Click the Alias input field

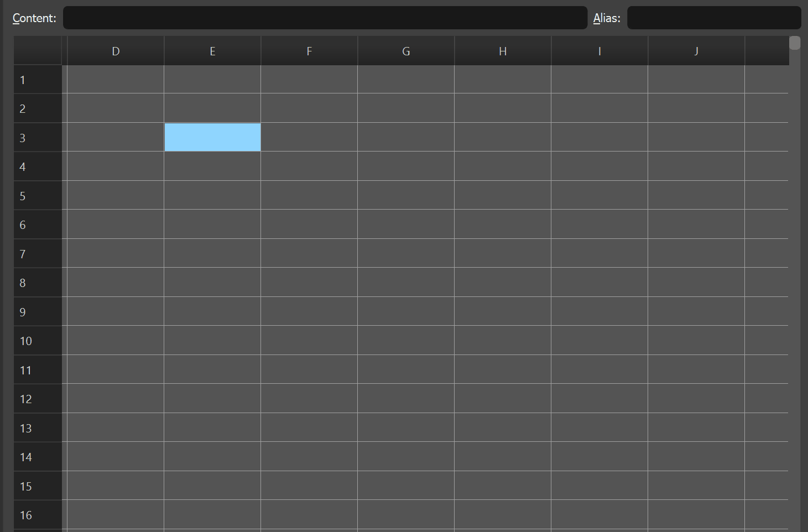pos(713,18)
